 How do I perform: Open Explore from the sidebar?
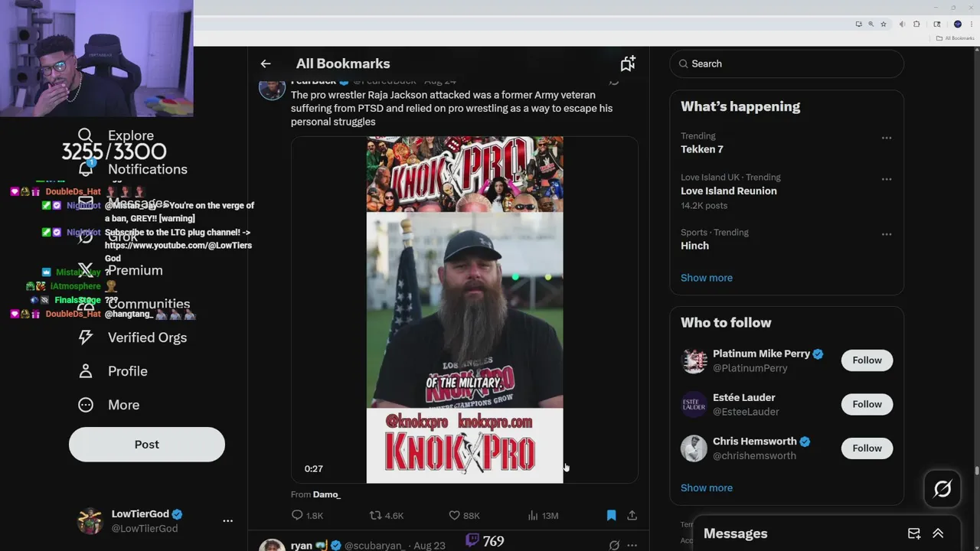pyautogui.click(x=131, y=135)
